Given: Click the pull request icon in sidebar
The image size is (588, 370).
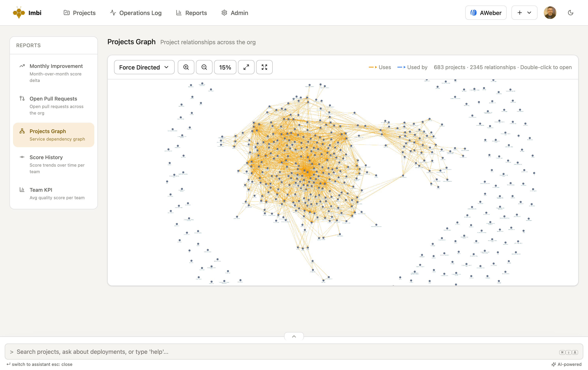Looking at the screenshot, I should [x=22, y=99].
